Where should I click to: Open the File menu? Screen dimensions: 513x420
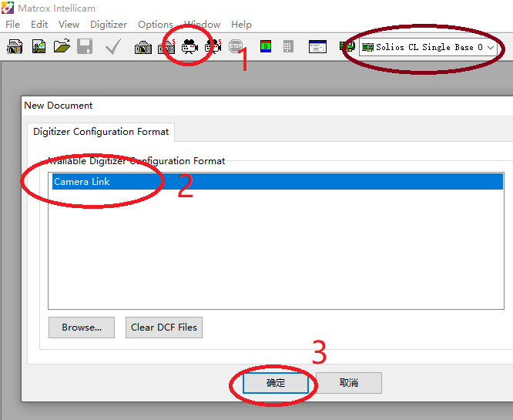[x=13, y=24]
